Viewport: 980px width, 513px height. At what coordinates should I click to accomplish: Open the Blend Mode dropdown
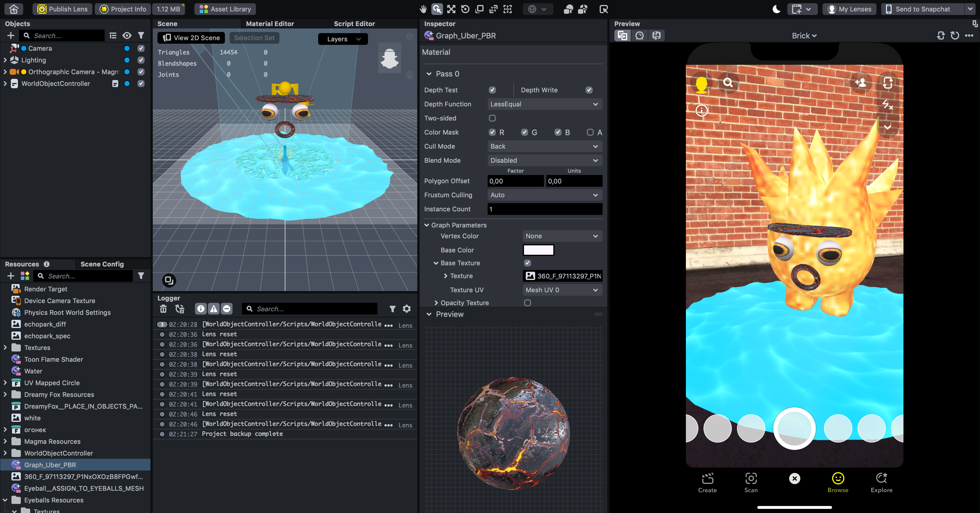545,160
